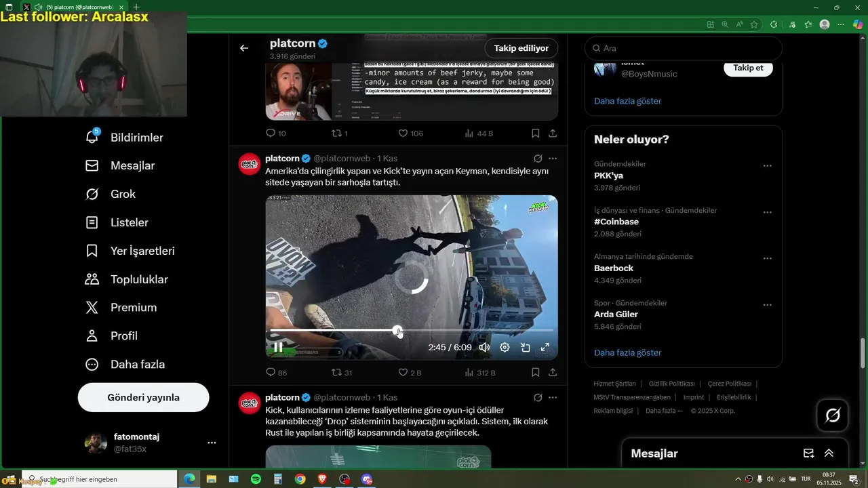Screen dimensions: 868x488
Task: Open browser extensions puzzle icon
Action: click(774, 24)
